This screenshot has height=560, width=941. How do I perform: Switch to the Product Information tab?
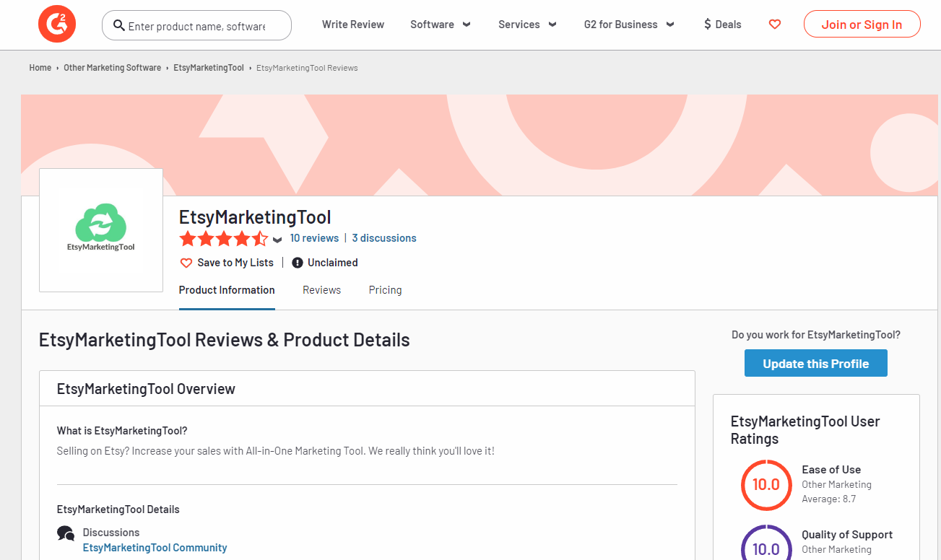[227, 290]
